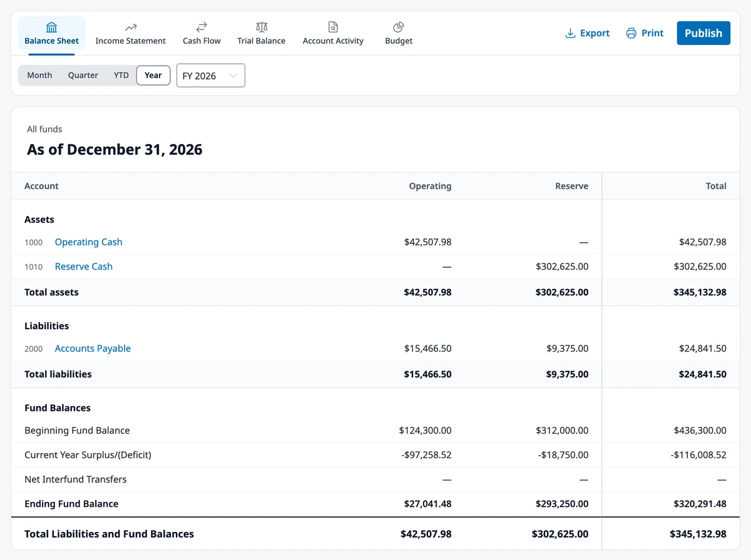751x560 pixels.
Task: Click the reserve deficit -$18,750.00
Action: pyautogui.click(x=563, y=455)
